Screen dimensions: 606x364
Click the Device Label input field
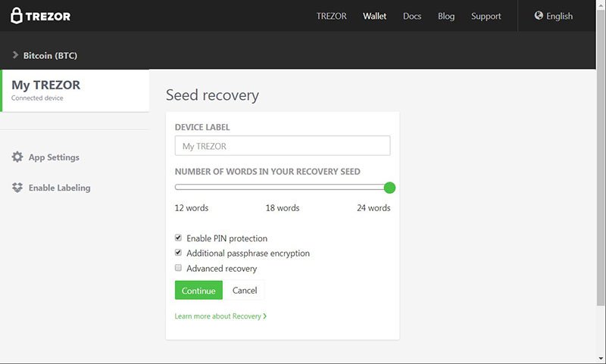[283, 146]
